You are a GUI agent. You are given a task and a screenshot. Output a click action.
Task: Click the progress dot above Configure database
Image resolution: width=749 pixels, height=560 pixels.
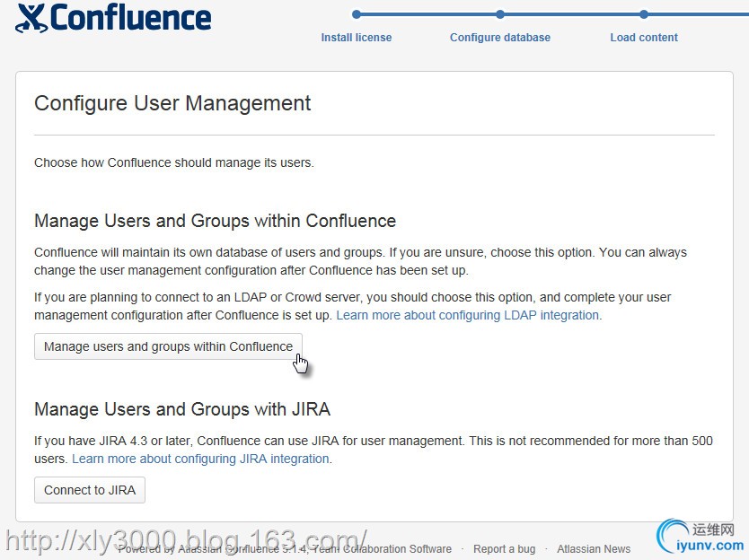(x=500, y=14)
